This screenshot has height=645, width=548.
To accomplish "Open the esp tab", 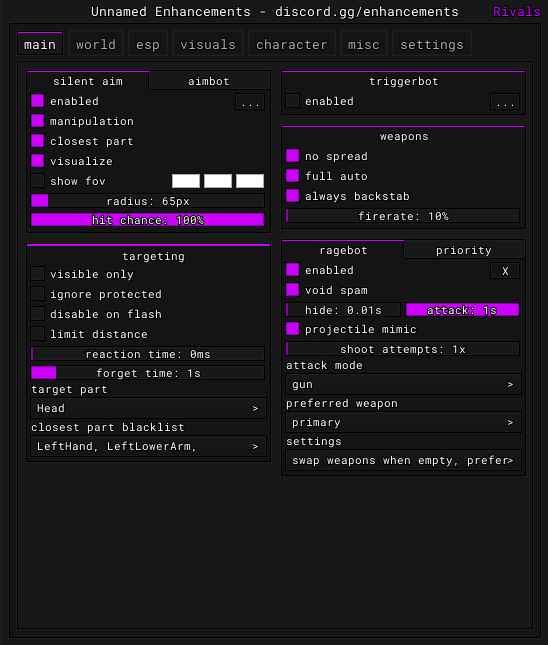I will pyautogui.click(x=148, y=44).
